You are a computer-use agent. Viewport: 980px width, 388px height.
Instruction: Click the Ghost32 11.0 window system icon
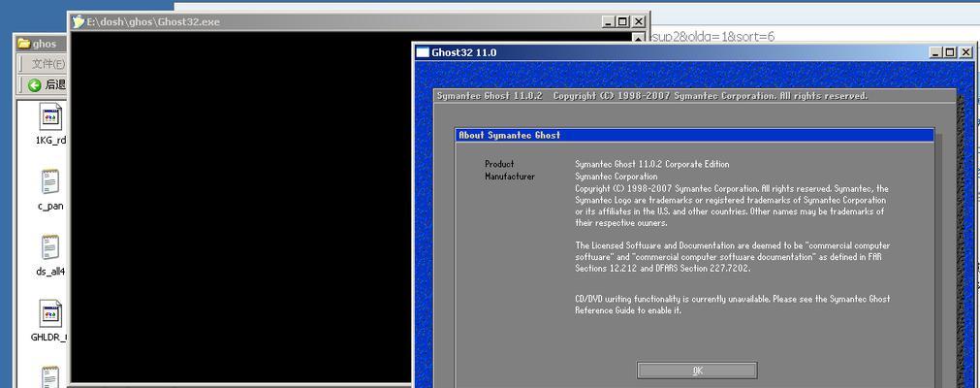click(423, 52)
